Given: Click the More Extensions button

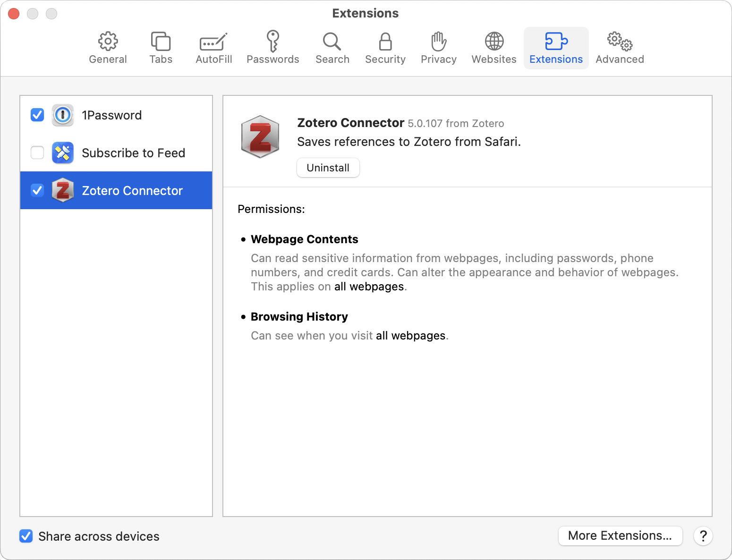Looking at the screenshot, I should [x=620, y=536].
